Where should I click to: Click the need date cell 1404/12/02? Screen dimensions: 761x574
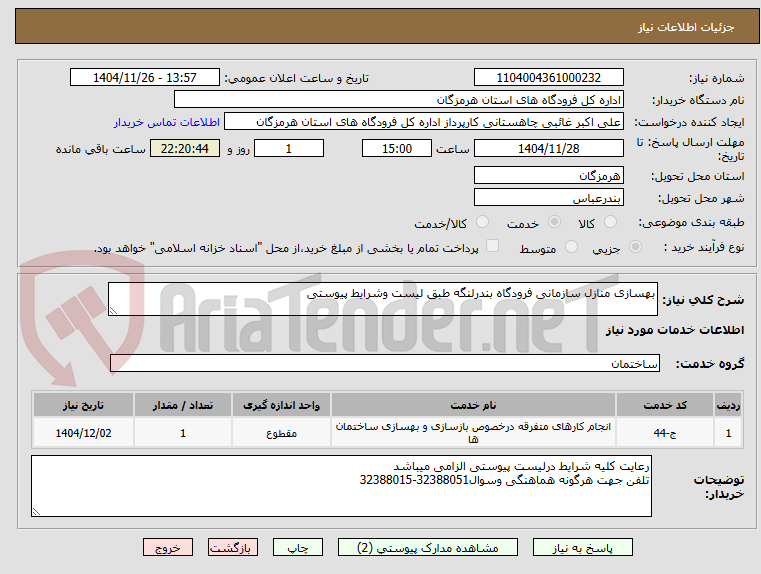click(x=83, y=432)
